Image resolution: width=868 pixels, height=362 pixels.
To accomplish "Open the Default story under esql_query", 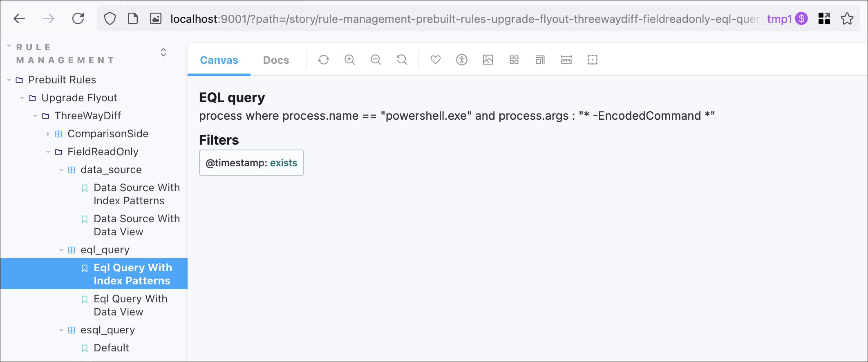I will [x=111, y=348].
